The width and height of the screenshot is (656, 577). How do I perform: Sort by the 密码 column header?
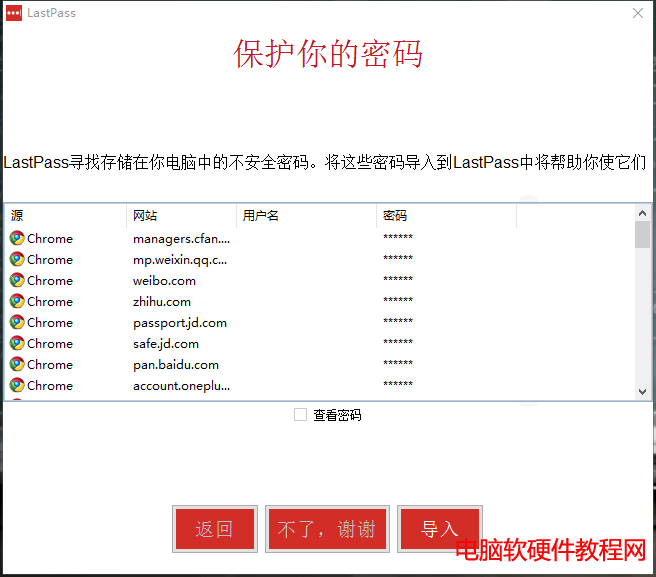(446, 215)
